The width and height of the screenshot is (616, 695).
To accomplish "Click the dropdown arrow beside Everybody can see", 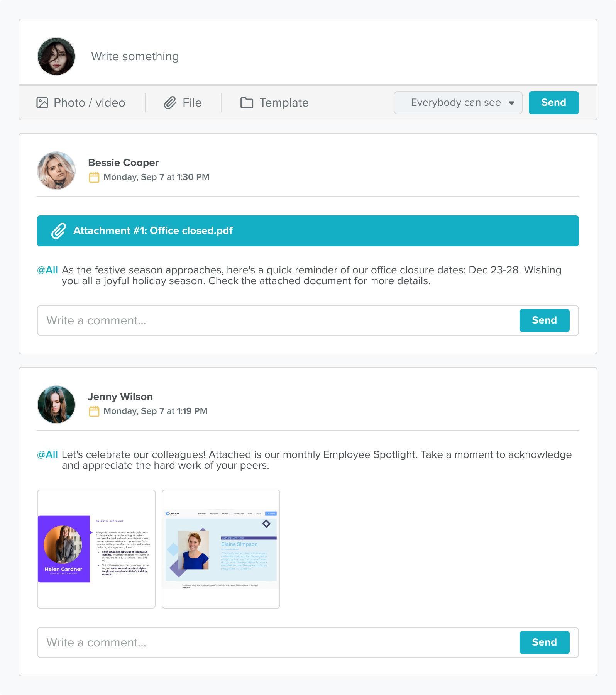I will coord(511,103).
